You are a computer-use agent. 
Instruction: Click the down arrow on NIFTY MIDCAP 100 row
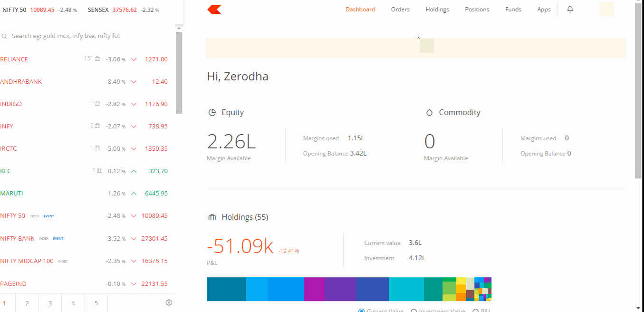pyautogui.click(x=134, y=261)
